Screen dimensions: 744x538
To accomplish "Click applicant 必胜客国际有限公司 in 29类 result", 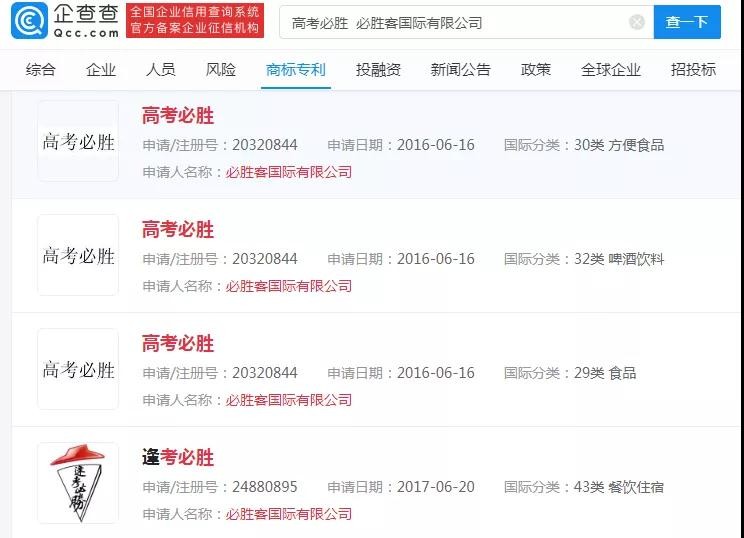I will (288, 400).
